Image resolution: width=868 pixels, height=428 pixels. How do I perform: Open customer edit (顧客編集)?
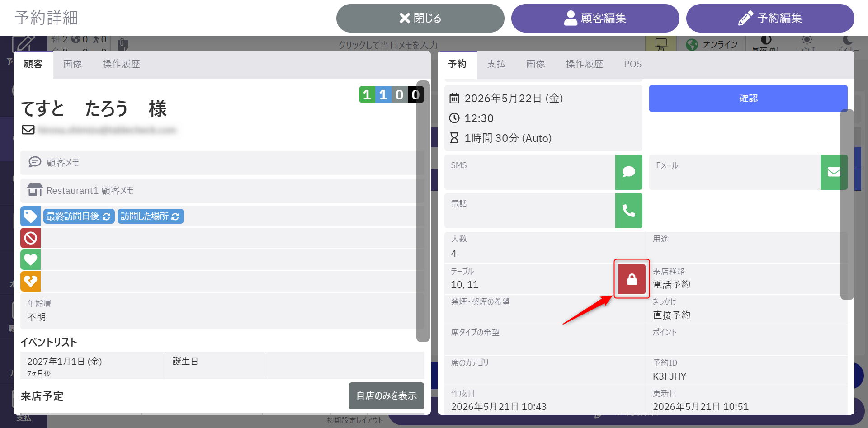[595, 18]
